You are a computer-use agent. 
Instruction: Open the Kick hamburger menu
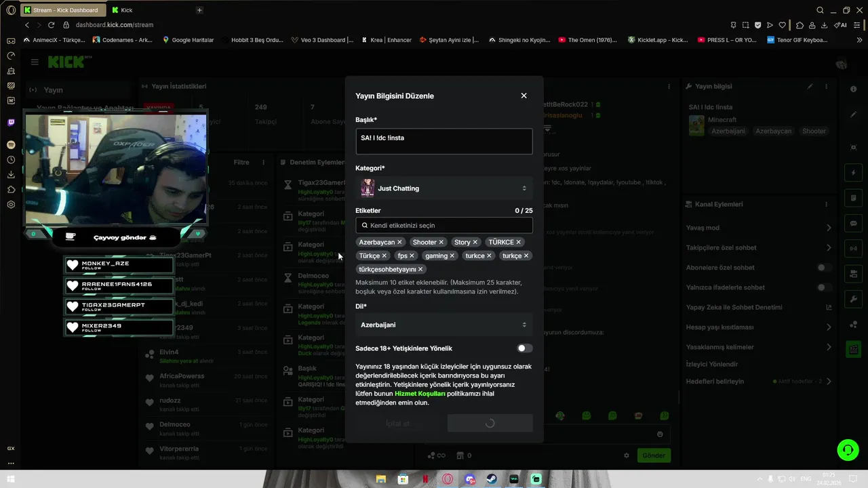coord(35,62)
